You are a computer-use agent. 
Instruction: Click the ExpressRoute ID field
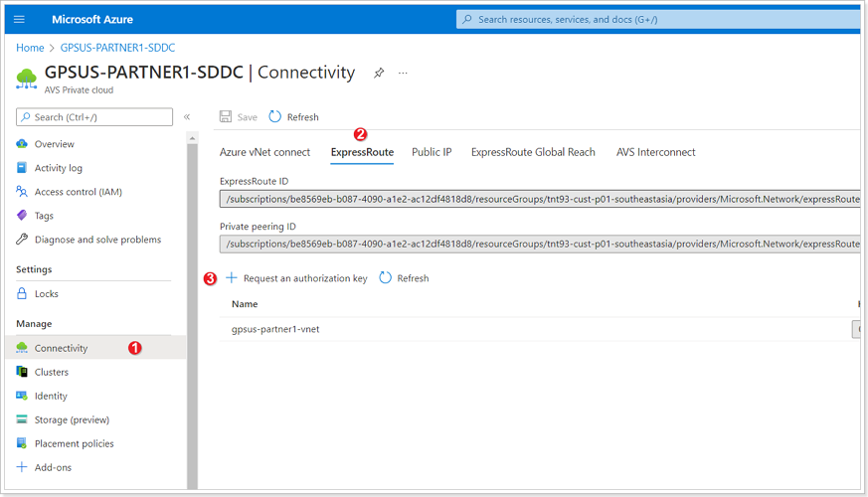[540, 199]
